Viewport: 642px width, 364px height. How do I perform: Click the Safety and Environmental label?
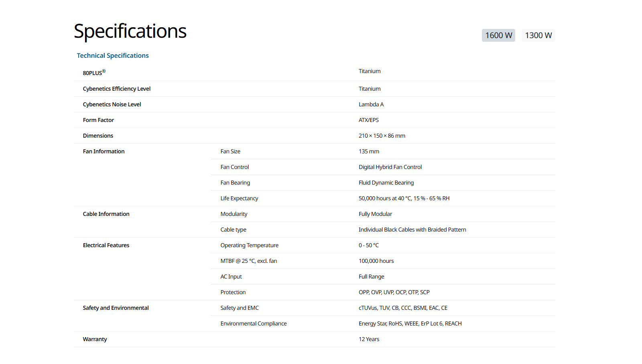pos(116,308)
